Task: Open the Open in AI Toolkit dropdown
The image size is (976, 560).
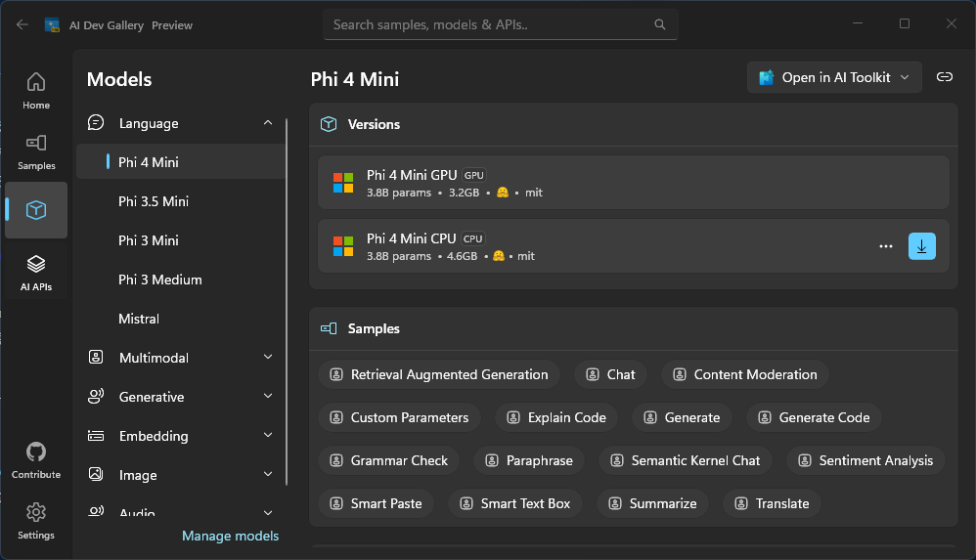Action: (834, 77)
